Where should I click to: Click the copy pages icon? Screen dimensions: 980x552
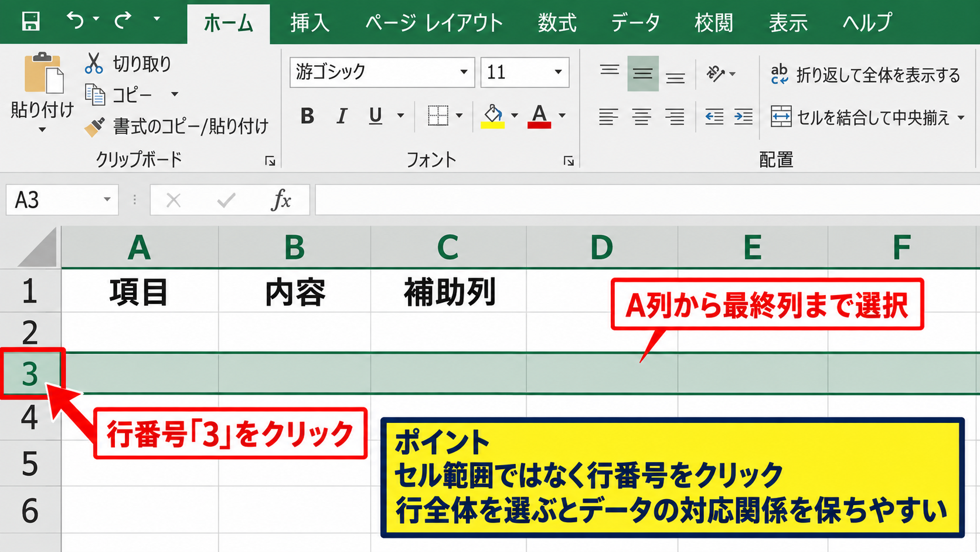[x=95, y=94]
